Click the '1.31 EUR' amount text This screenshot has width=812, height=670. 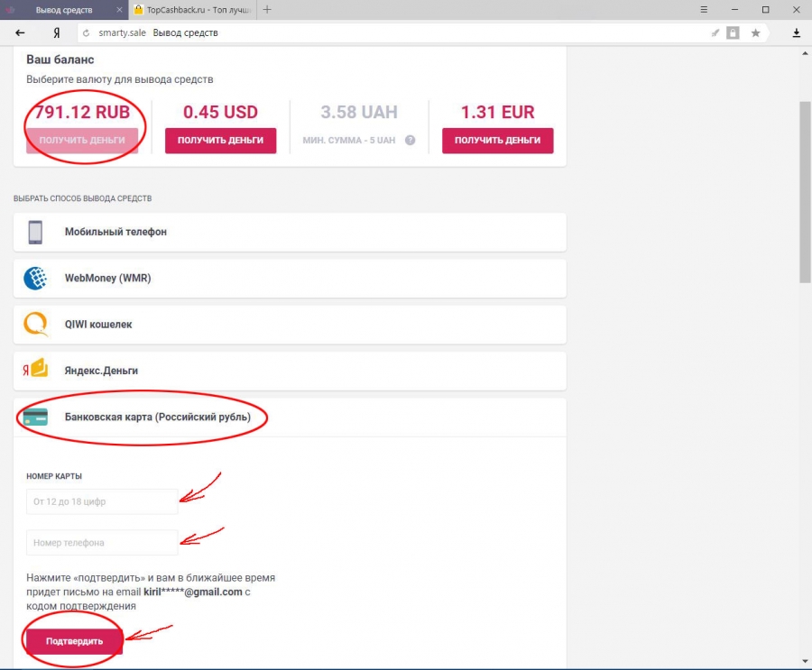[498, 112]
